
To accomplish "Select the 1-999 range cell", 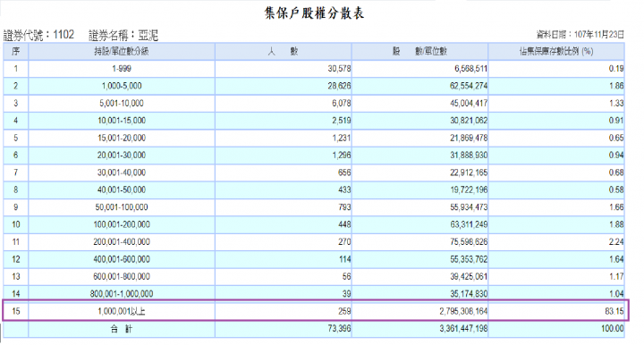I will [122, 69].
